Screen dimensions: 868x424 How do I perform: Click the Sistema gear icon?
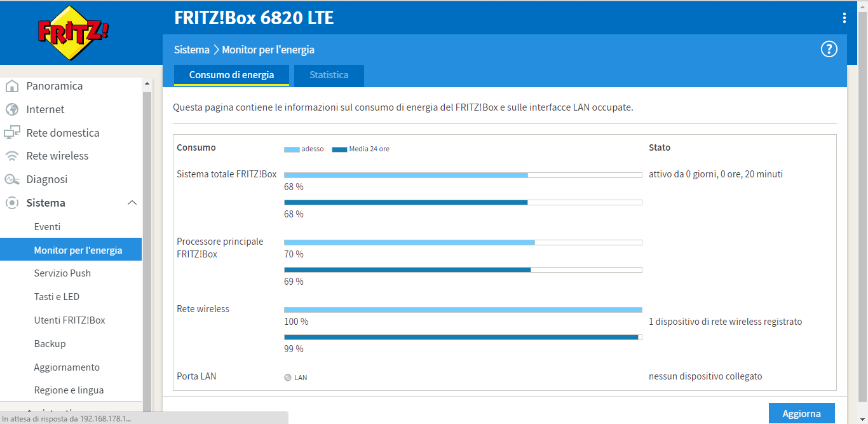click(12, 203)
